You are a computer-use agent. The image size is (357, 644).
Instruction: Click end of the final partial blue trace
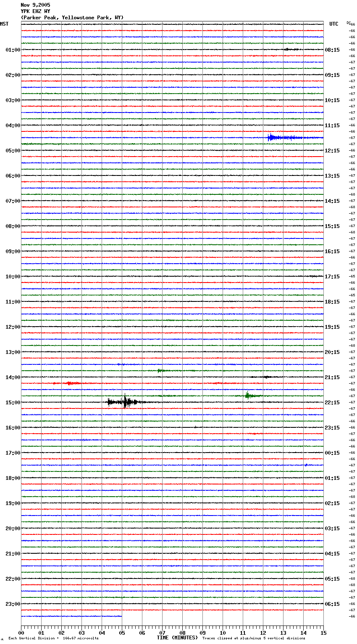pos(121,616)
